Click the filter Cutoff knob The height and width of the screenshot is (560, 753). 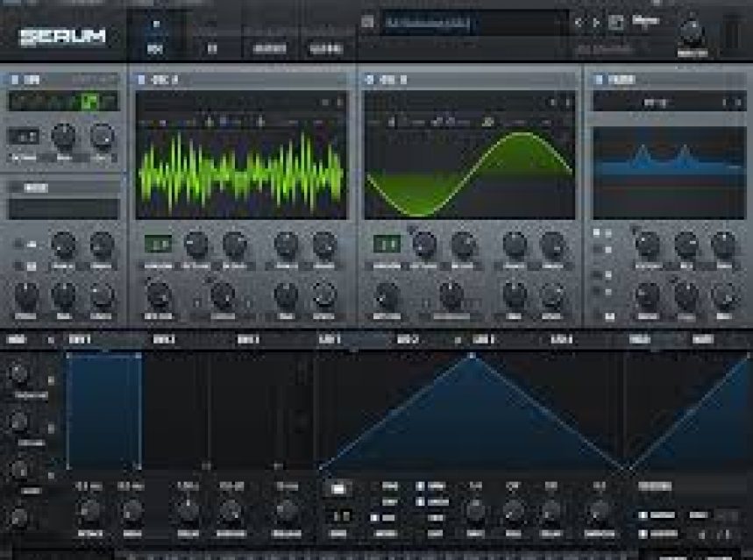[648, 244]
